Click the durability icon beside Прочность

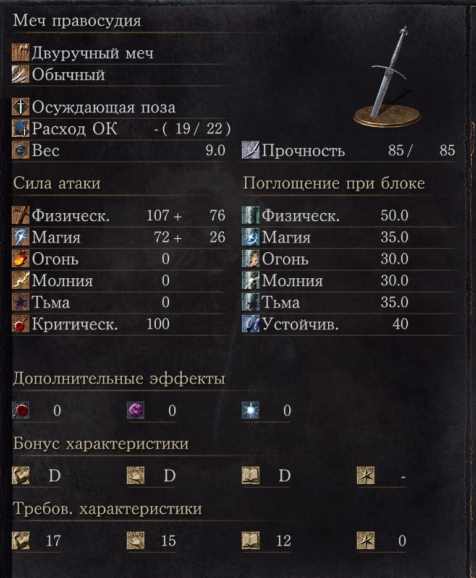click(x=251, y=150)
